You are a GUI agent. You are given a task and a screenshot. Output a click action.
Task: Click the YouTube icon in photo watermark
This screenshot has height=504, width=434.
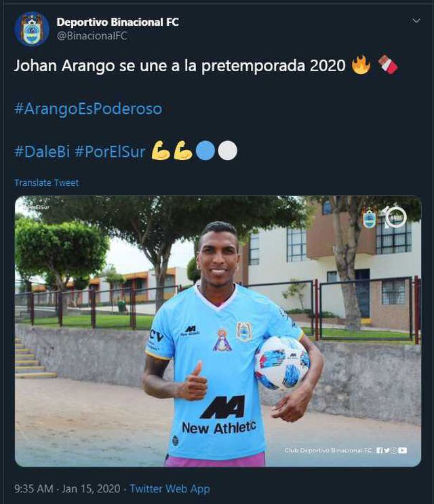click(403, 450)
